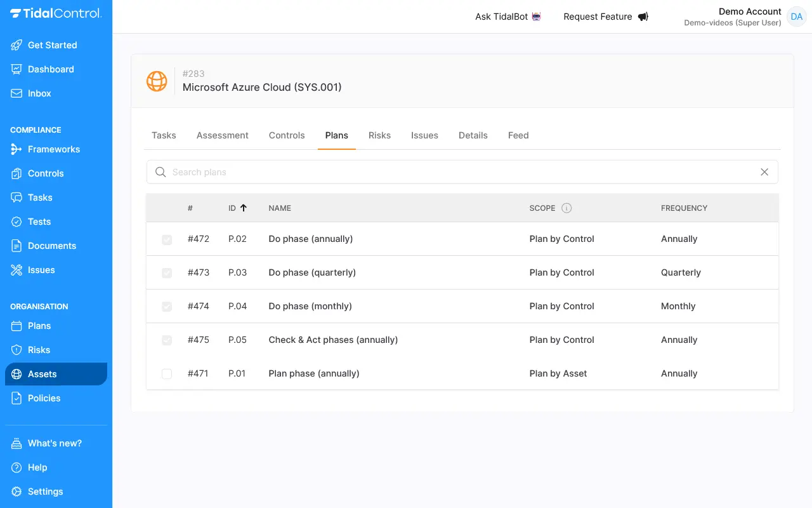Screen dimensions: 812x508
Task: Click the Issues tools icon
Action: coord(16,270)
